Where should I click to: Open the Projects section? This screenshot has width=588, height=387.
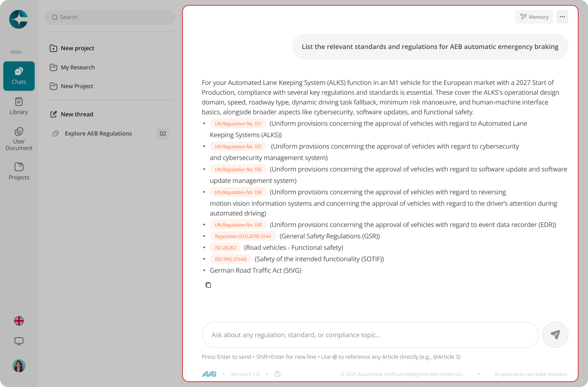pyautogui.click(x=19, y=171)
